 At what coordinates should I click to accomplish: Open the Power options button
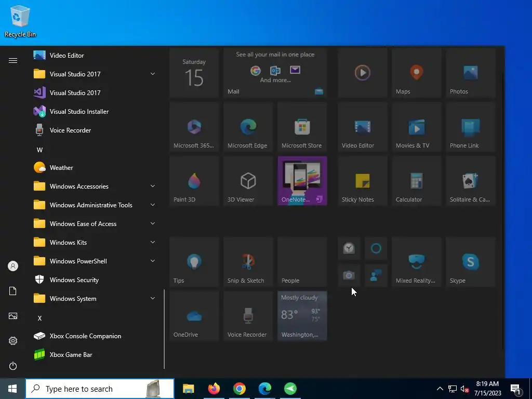pyautogui.click(x=13, y=366)
